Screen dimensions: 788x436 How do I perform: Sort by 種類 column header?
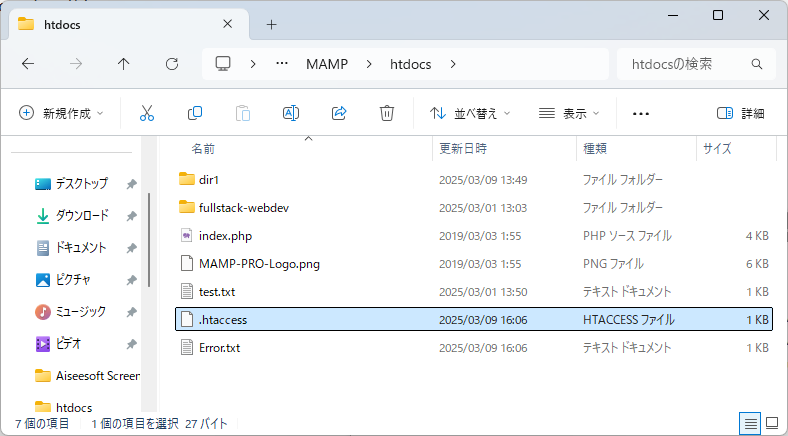coord(595,149)
